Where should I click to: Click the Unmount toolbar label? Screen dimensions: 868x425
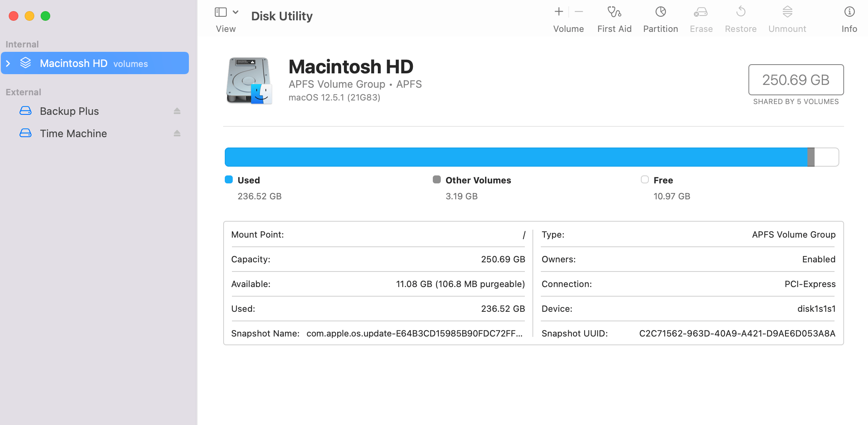point(787,29)
